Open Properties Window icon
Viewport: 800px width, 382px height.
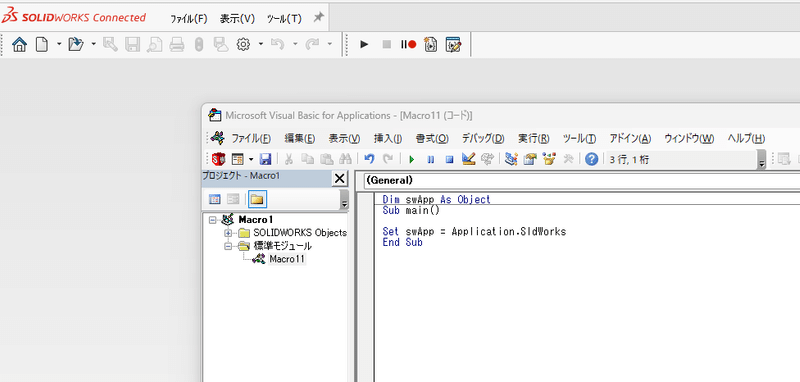[x=530, y=159]
